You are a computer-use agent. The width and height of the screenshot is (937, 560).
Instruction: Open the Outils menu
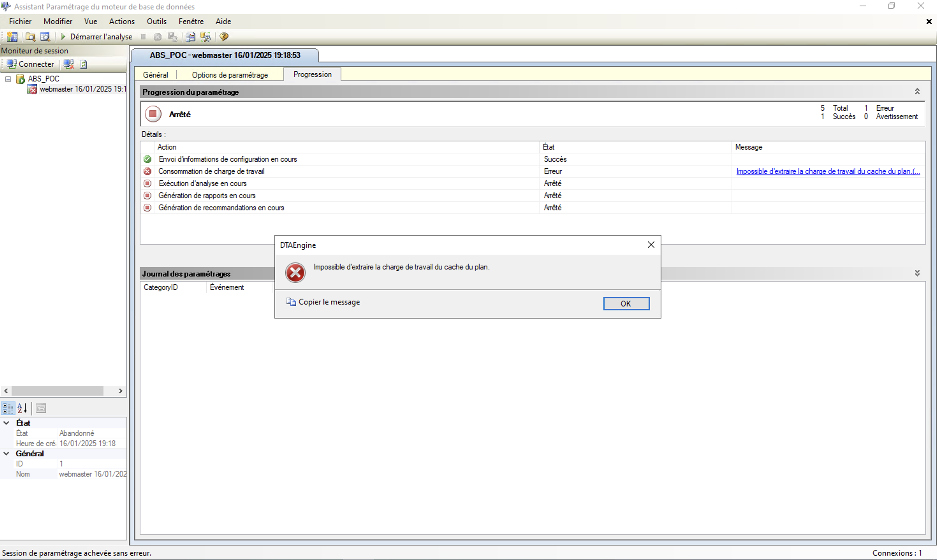click(157, 21)
